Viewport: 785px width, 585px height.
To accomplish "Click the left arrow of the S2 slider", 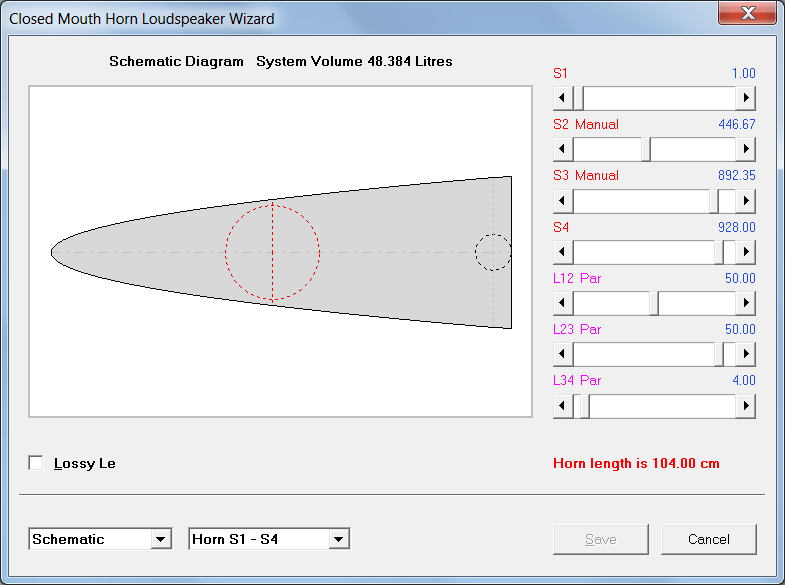I will 563,149.
